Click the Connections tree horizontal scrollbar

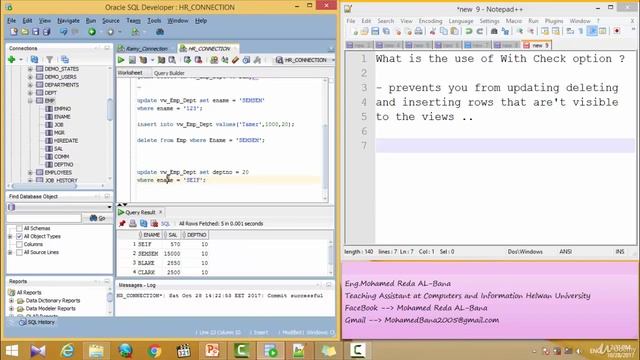coord(56,186)
